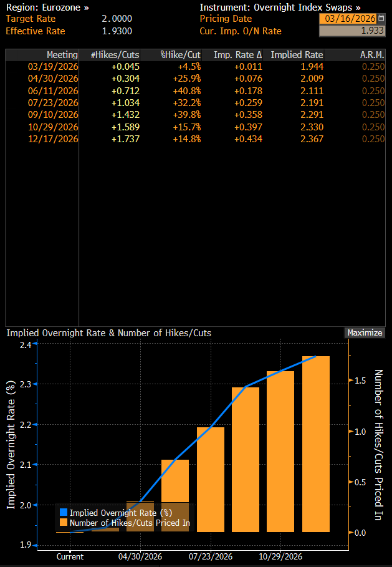
Task: Open the calendar icon beside Pricing Date
Action: pos(381,19)
